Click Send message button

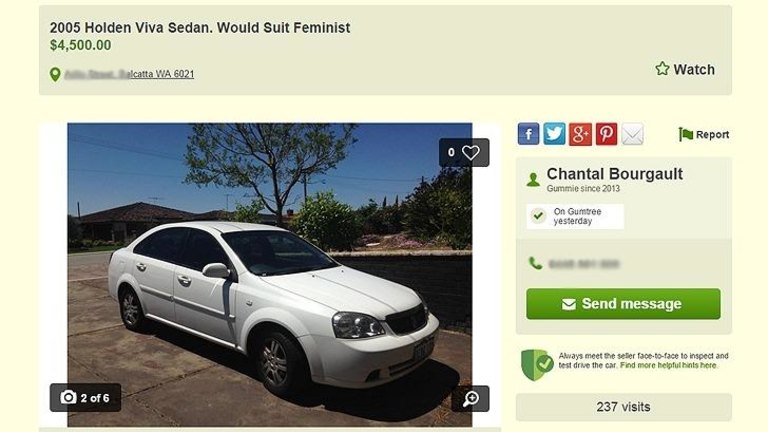(623, 304)
